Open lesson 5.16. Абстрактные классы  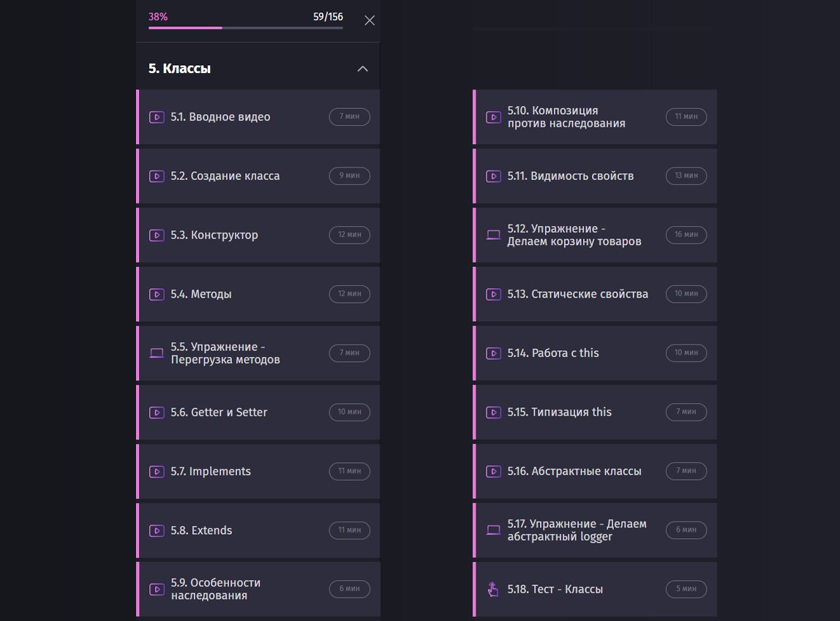pos(574,471)
